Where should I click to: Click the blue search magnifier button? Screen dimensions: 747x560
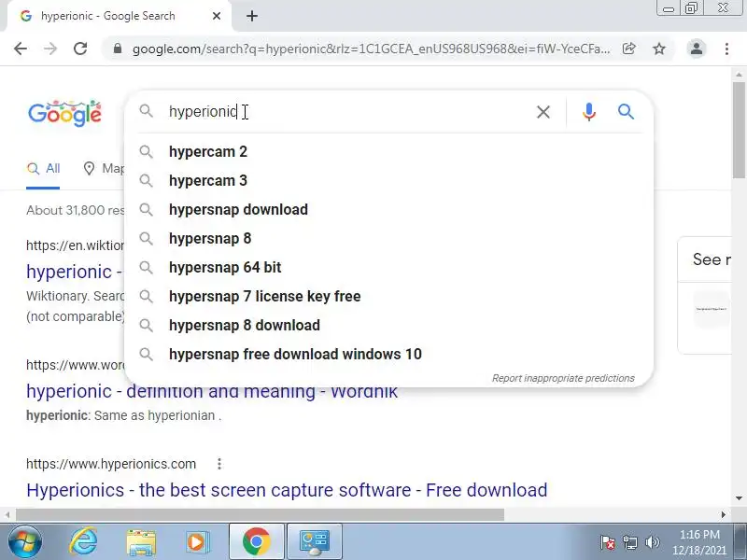point(626,112)
